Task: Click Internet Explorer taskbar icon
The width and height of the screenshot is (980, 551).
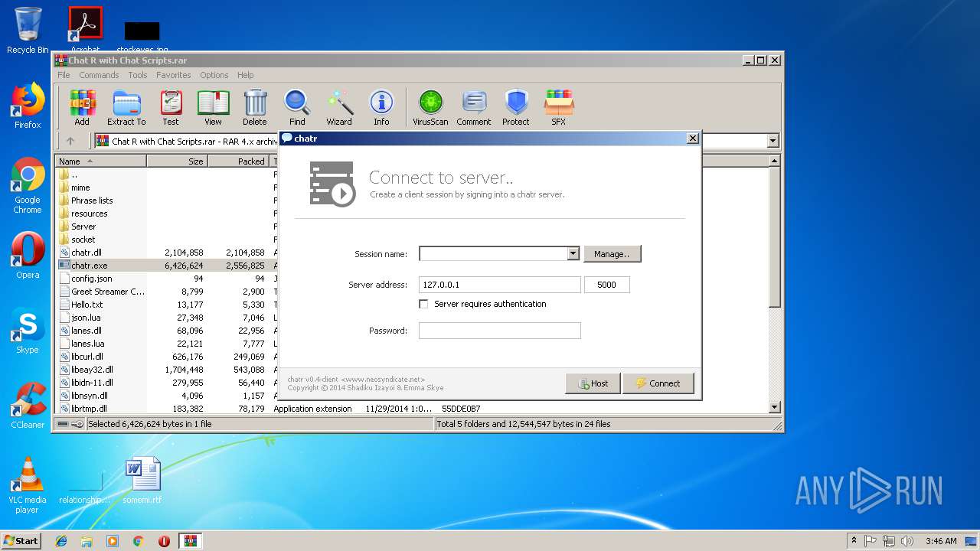Action: 61,541
